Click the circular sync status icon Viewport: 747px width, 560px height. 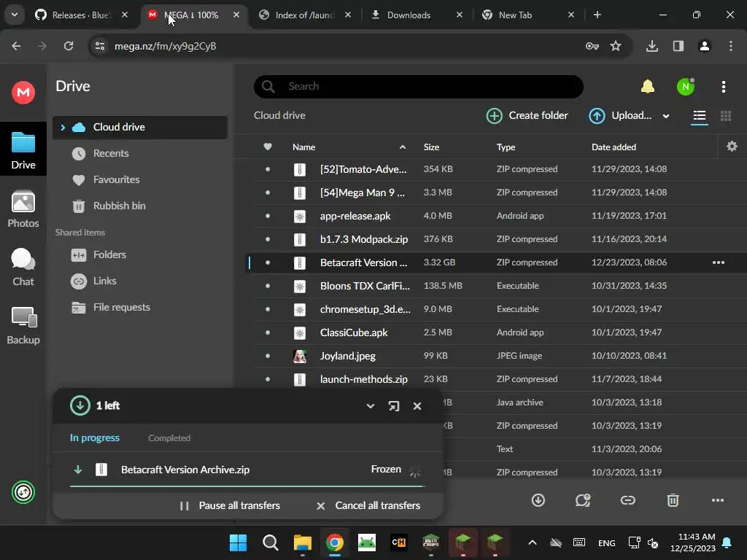pos(23,492)
